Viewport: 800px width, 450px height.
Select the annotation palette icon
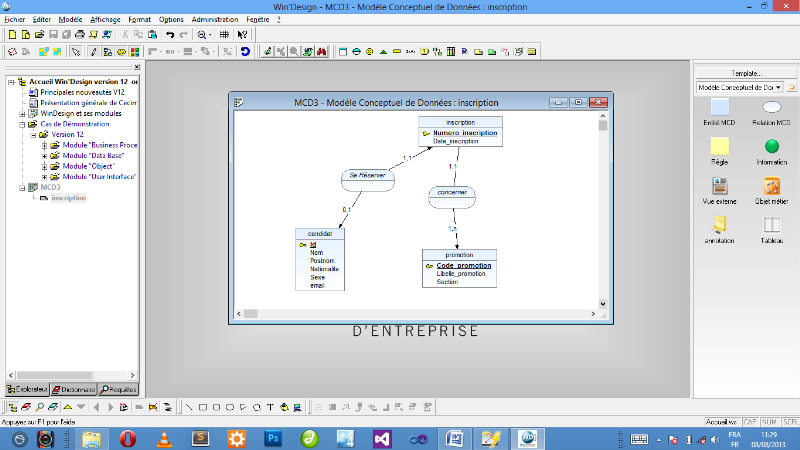(719, 226)
